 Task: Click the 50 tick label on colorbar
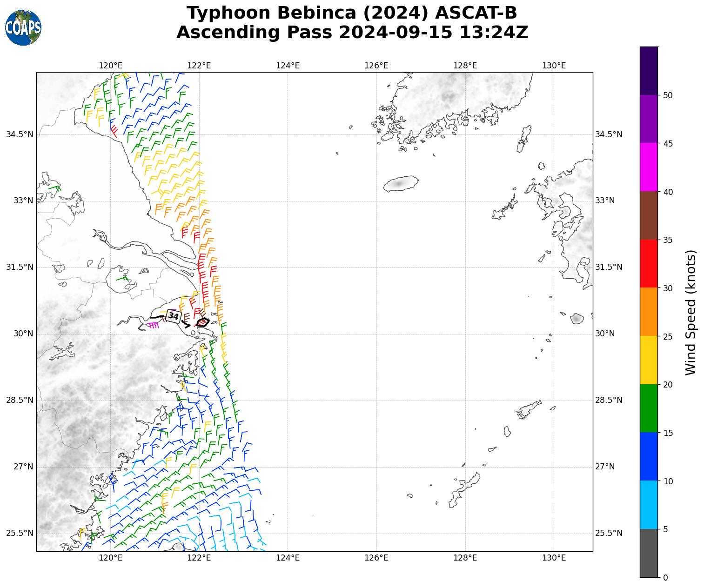pyautogui.click(x=668, y=95)
